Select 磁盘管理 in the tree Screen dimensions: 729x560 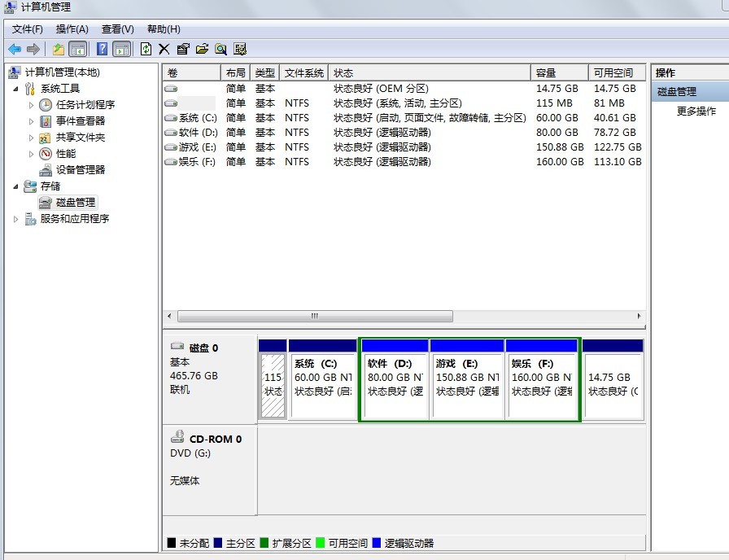(x=76, y=203)
